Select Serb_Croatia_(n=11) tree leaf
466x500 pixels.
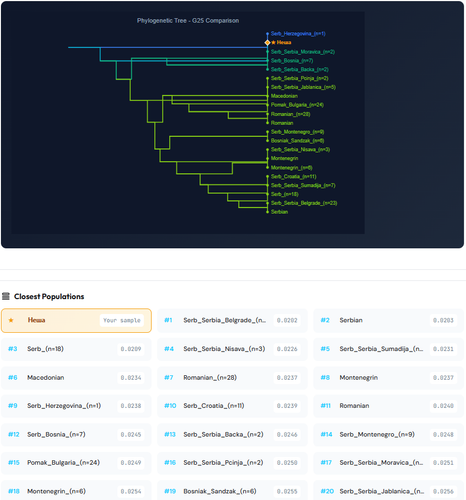coord(293,176)
